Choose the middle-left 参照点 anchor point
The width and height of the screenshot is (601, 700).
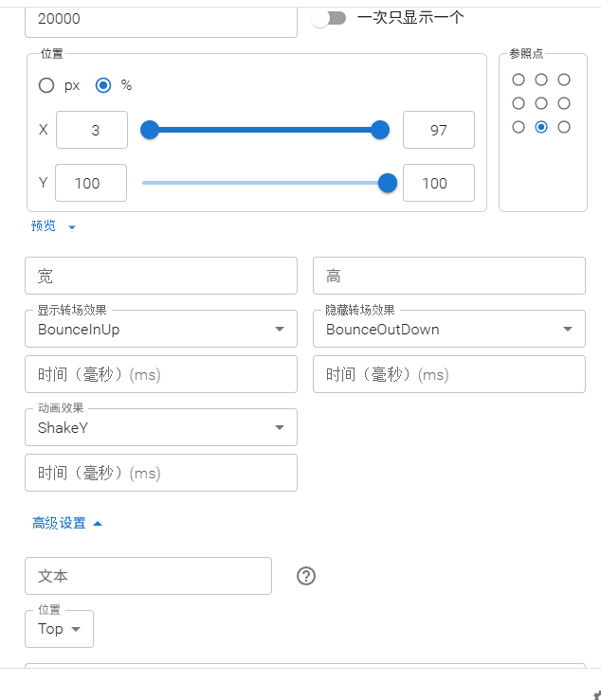point(519,103)
